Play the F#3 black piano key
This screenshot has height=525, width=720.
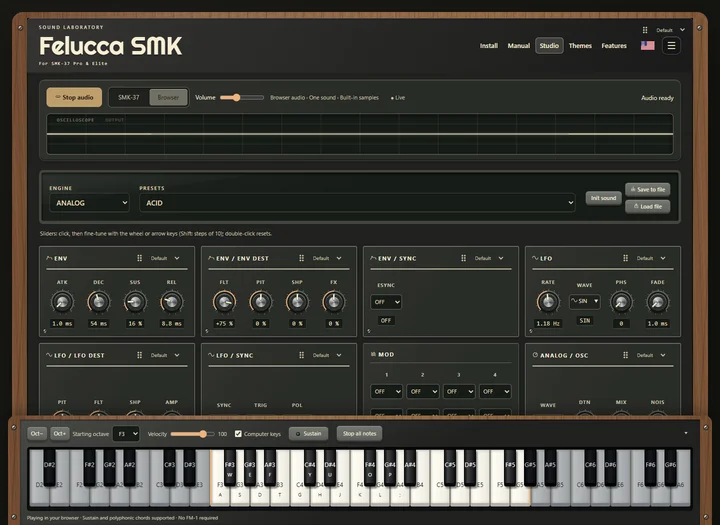[x=230, y=467]
